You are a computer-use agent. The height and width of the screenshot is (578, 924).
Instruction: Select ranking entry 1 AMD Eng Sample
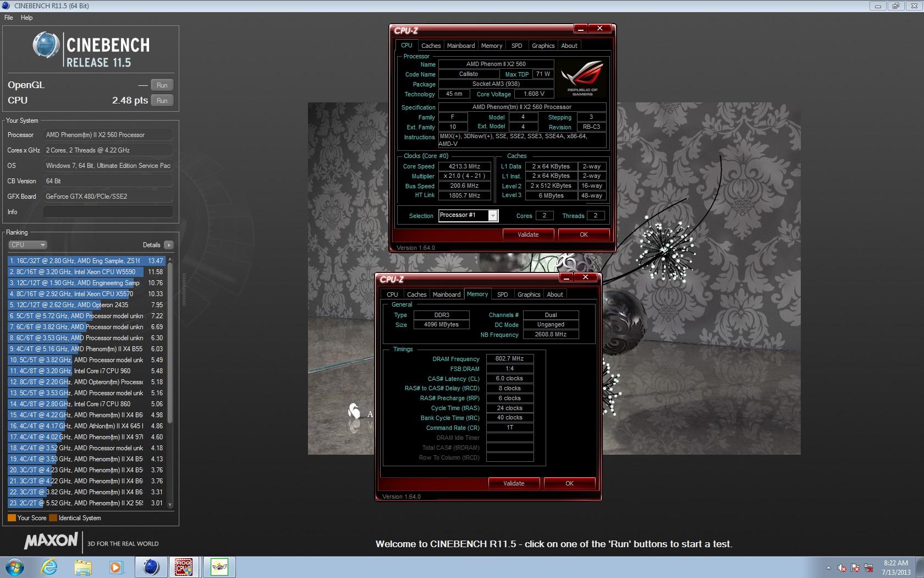pos(86,261)
